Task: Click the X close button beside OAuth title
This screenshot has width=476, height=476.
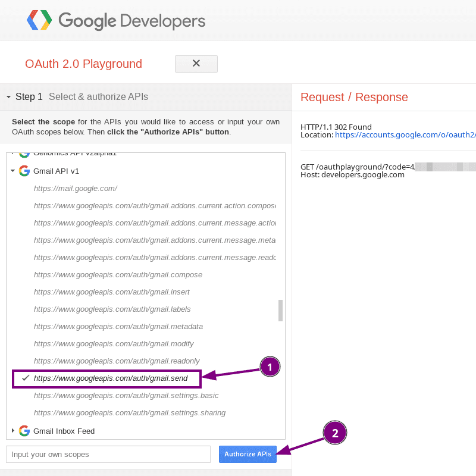Action: tap(196, 64)
